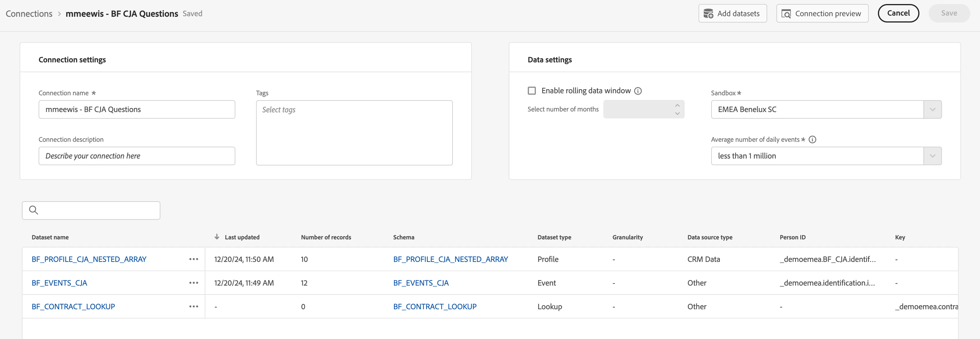
Task: Open more options for BF_PROFILE_CJA_NESTED_ARRAY
Action: click(x=194, y=259)
